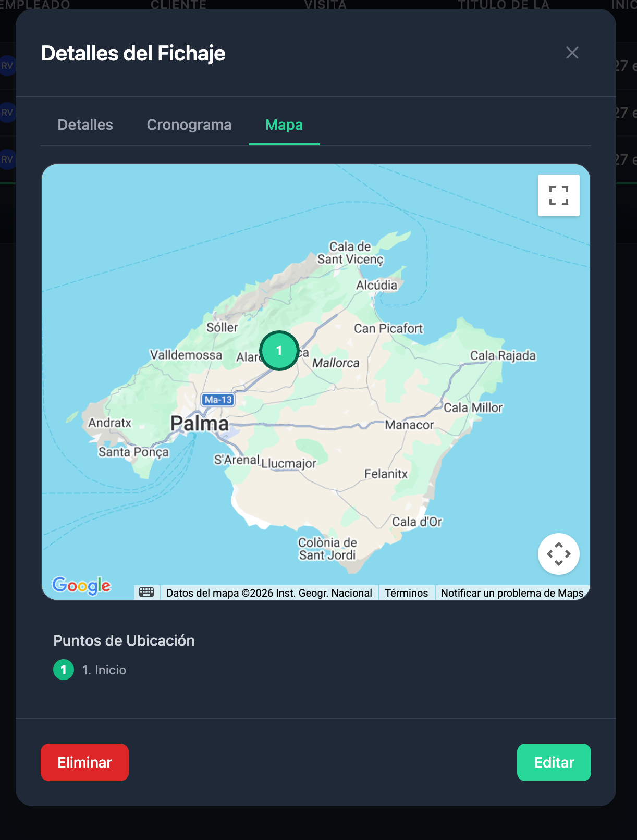Select the 1. Inicio location point
Screen dimensions: 637x840
(104, 670)
